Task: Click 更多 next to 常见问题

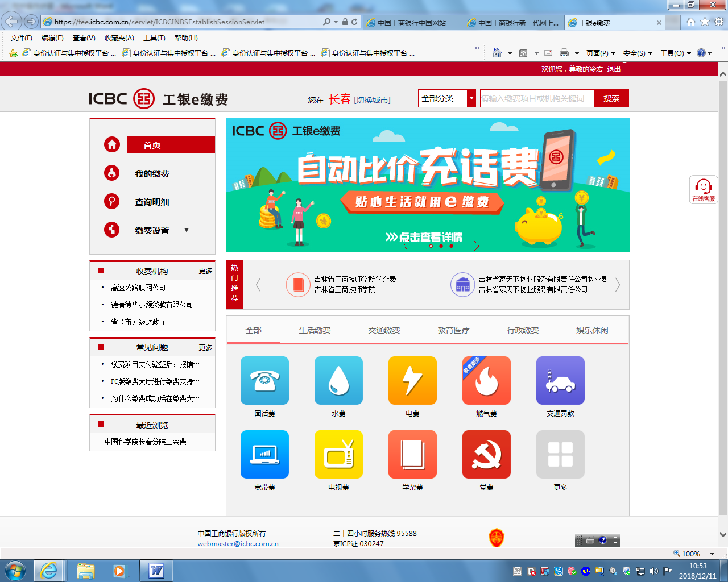Action: click(x=205, y=347)
